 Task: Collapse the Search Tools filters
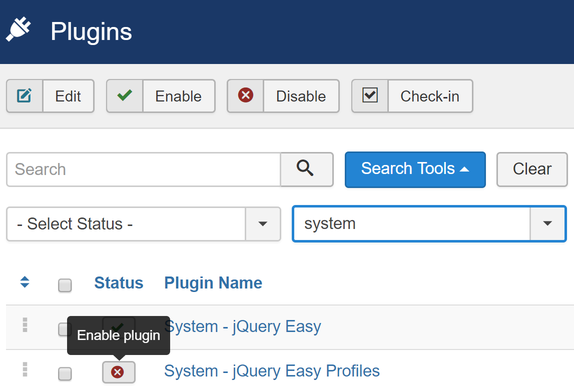click(415, 169)
